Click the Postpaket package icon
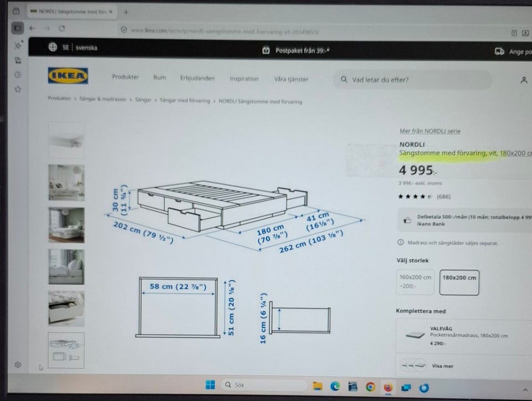 (x=266, y=50)
